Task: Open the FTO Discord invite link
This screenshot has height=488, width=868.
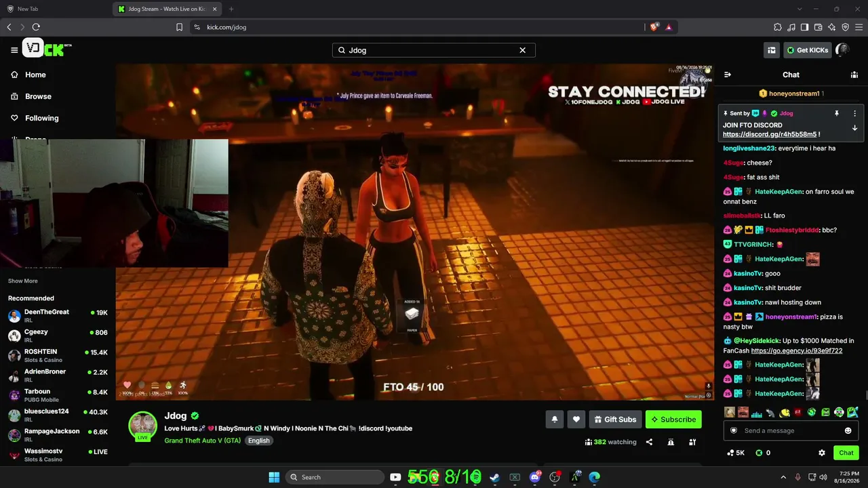Action: pyautogui.click(x=770, y=134)
